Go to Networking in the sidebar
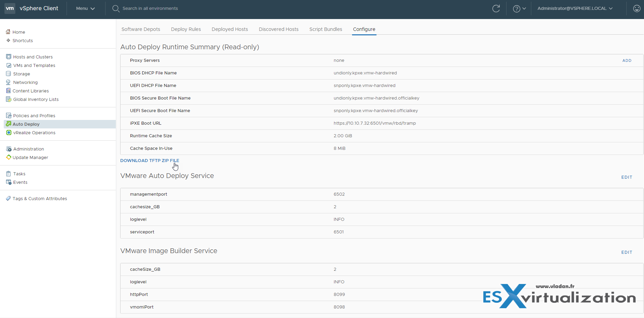The image size is (644, 318). [x=25, y=82]
